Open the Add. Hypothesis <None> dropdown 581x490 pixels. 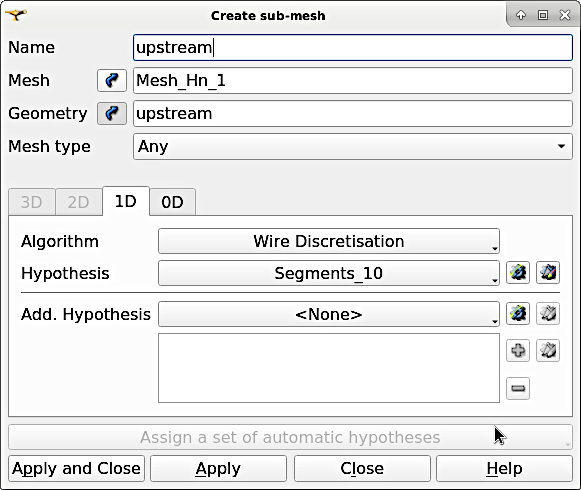click(329, 314)
